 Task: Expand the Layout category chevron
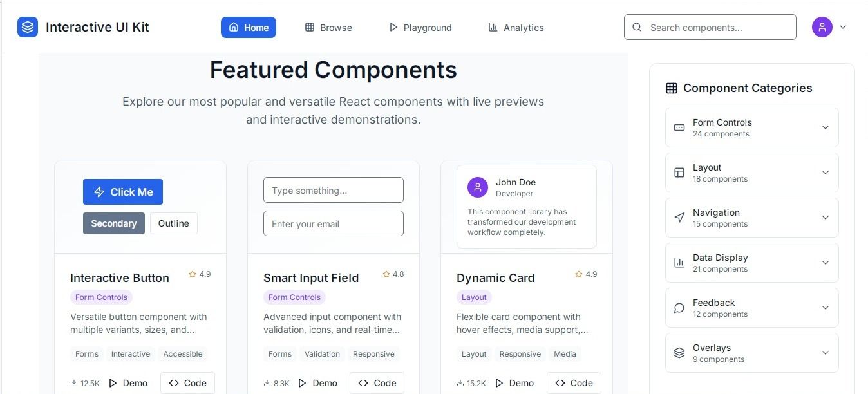click(x=825, y=173)
